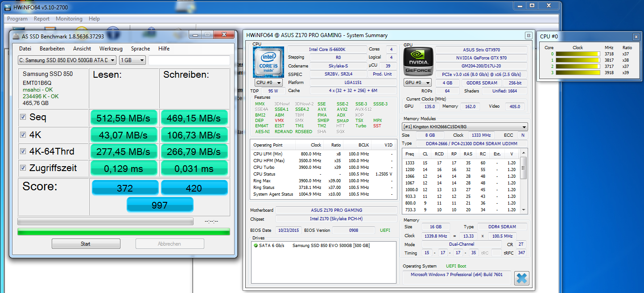Click the Core 3 clock bar
The width and height of the screenshot is (644, 293).
pos(578,72)
